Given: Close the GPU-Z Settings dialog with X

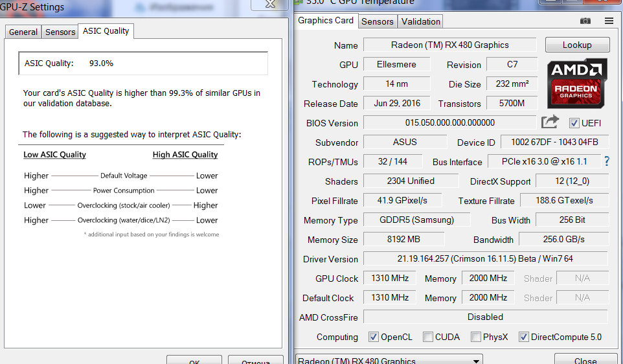Looking at the screenshot, I should [270, 4].
